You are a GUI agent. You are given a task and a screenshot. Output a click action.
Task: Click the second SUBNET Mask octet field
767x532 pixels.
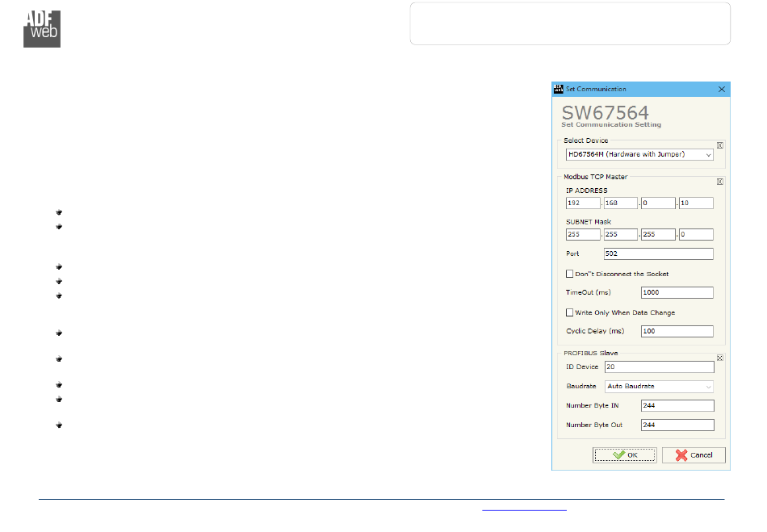[x=621, y=235]
